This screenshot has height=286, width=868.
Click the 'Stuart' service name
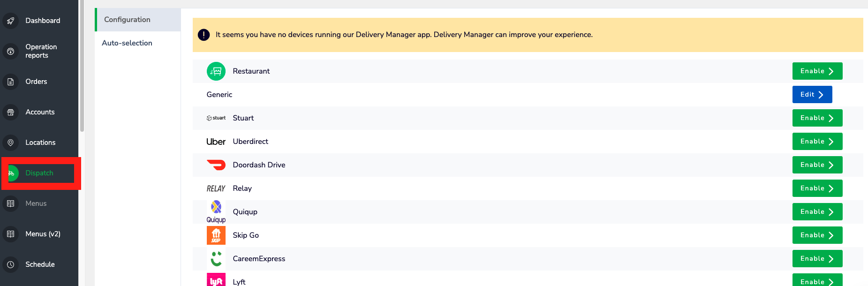(x=243, y=118)
